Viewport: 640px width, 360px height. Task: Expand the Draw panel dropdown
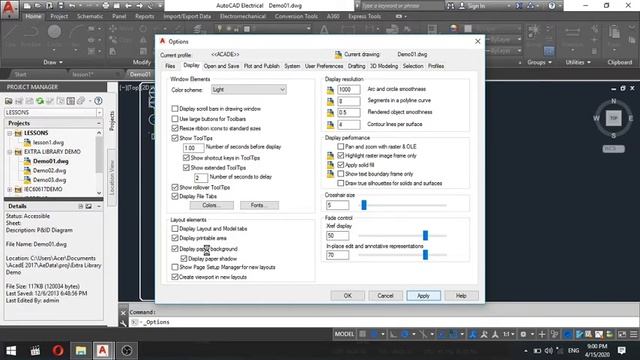point(53,62)
